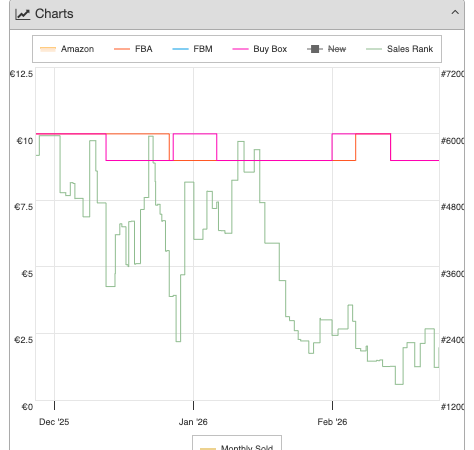The image size is (474, 450).
Task: Click the Feb '26 axis label
Action: 332,422
